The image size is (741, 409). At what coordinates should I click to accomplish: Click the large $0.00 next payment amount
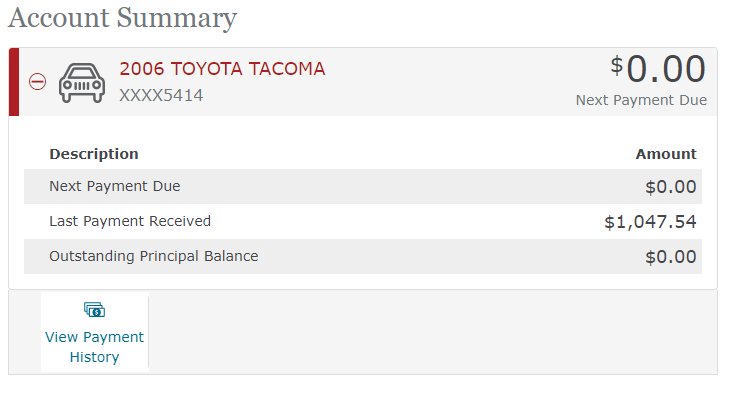(658, 69)
